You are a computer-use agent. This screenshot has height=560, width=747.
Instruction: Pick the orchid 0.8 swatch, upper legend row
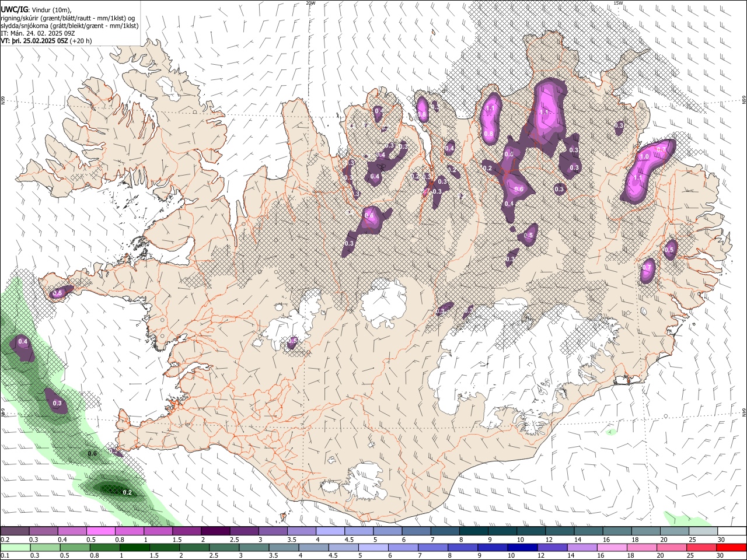[130, 531]
